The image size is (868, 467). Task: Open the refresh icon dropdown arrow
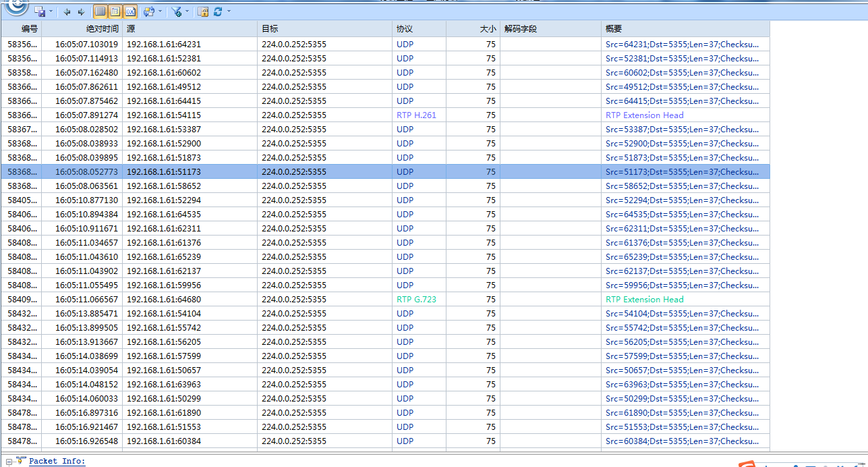click(229, 11)
